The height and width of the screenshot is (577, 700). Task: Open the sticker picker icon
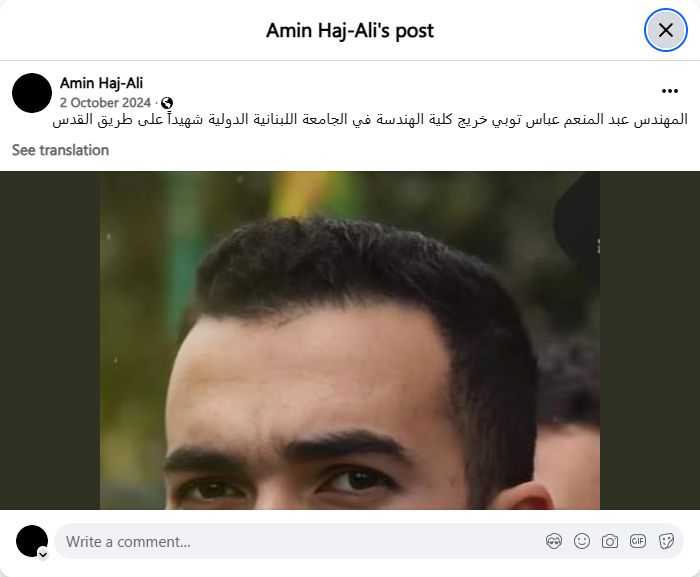coord(666,541)
